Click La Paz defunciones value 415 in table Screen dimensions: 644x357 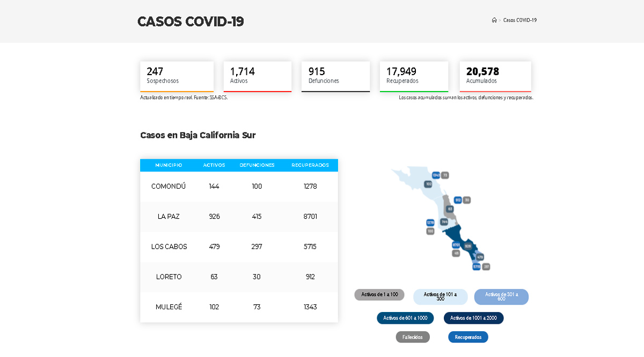click(257, 217)
